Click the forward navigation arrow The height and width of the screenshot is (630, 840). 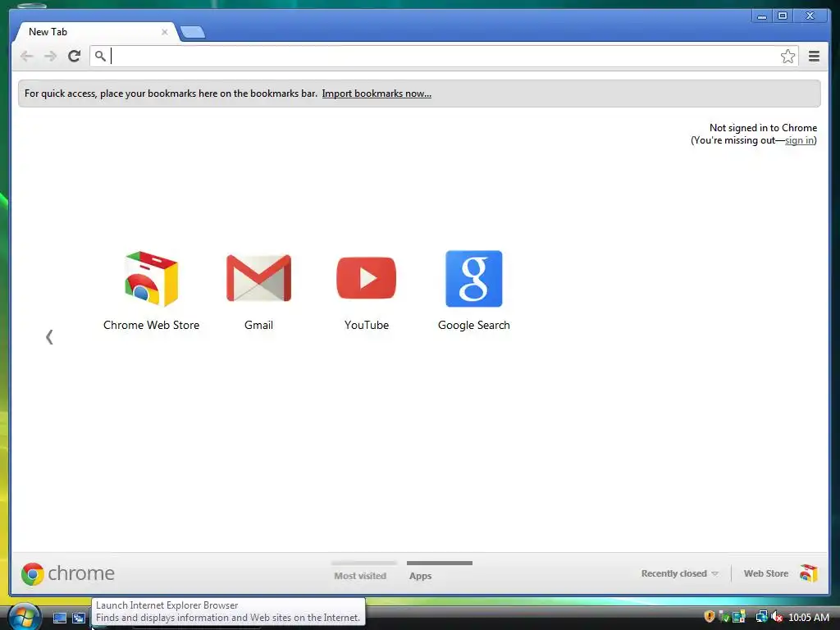(x=50, y=56)
